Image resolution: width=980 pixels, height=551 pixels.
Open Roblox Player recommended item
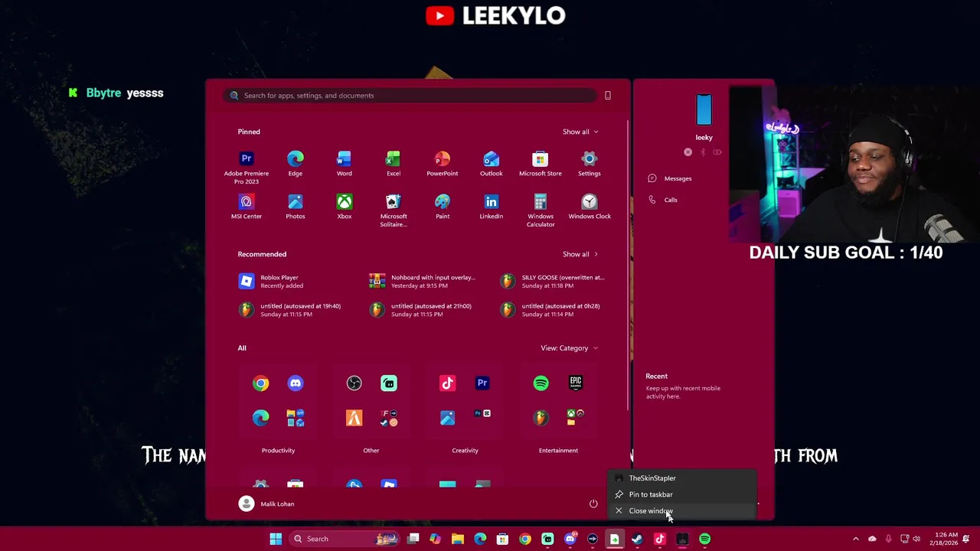click(x=272, y=282)
